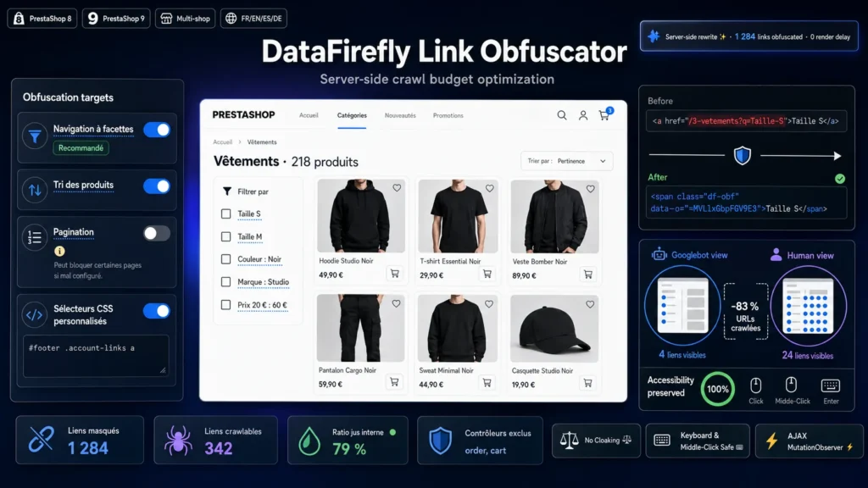The width and height of the screenshot is (868, 488).
Task: Click the Vêtements breadcrumb
Action: pos(262,142)
